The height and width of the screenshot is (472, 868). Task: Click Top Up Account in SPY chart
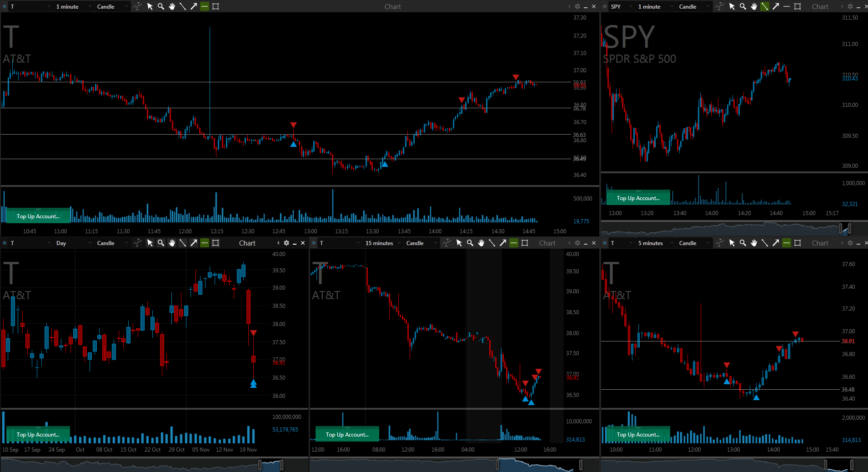pos(638,198)
